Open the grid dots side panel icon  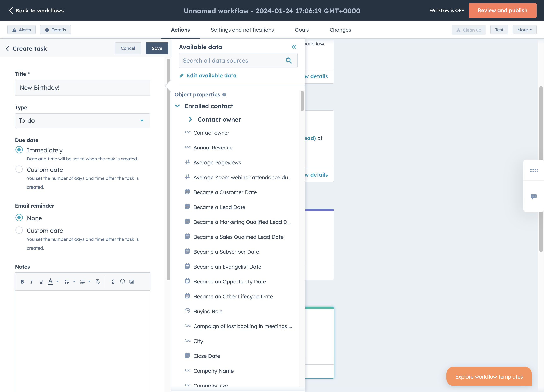[533, 170]
